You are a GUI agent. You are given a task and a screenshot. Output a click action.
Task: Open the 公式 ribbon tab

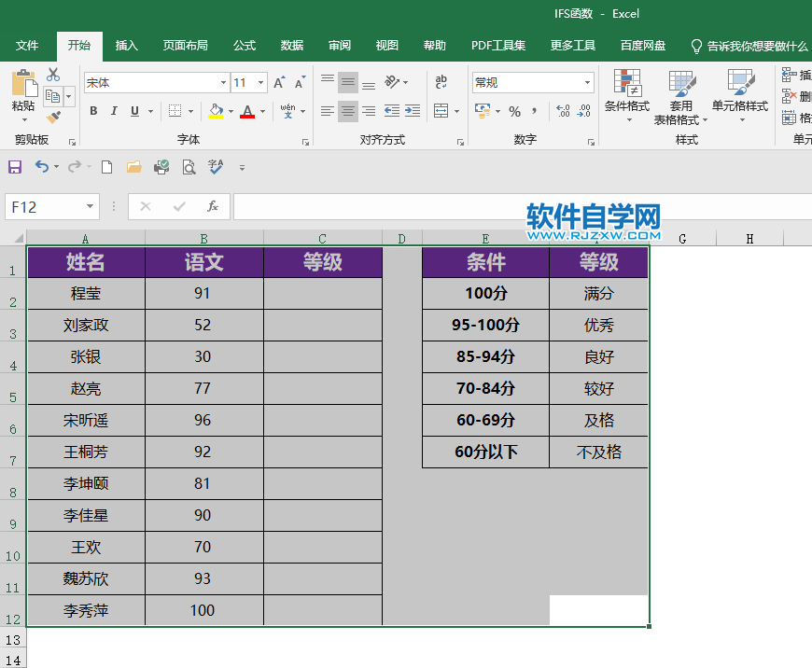point(245,45)
